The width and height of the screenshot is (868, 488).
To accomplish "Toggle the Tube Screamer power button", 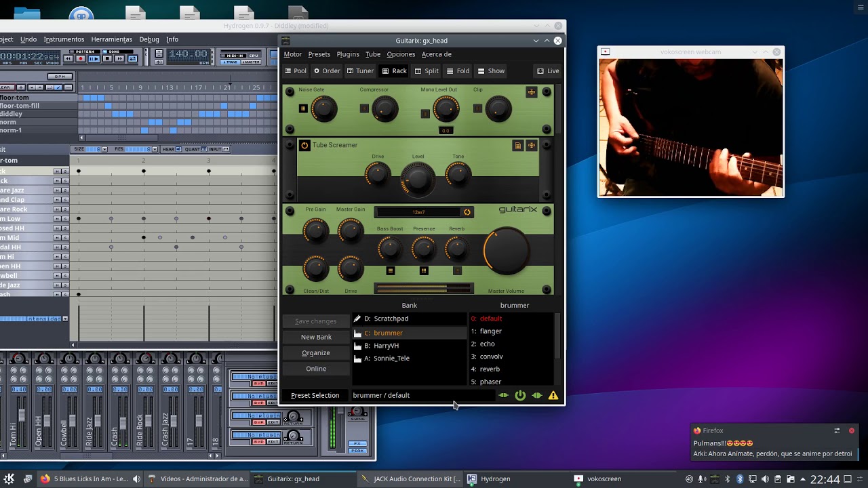I will click(x=304, y=145).
